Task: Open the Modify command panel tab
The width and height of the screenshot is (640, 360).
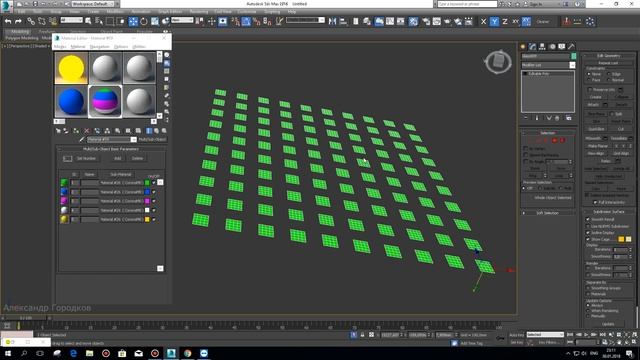Action: click(532, 46)
